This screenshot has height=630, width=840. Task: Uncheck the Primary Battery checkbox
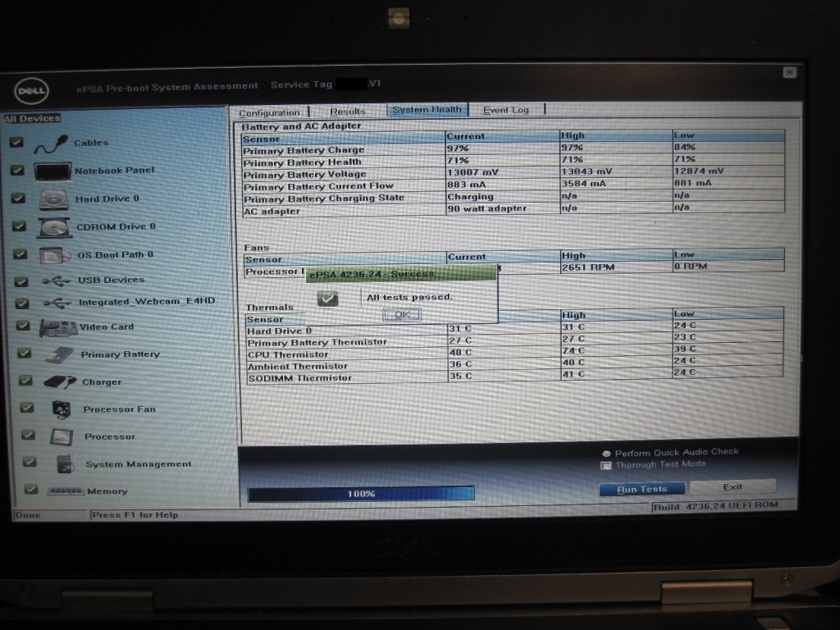24,353
